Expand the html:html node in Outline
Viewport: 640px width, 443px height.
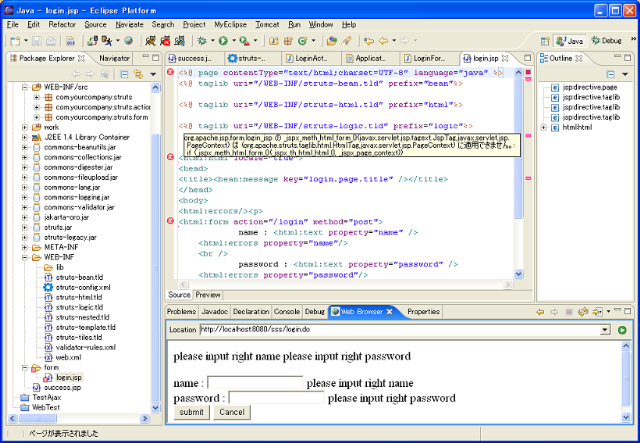tap(544, 127)
